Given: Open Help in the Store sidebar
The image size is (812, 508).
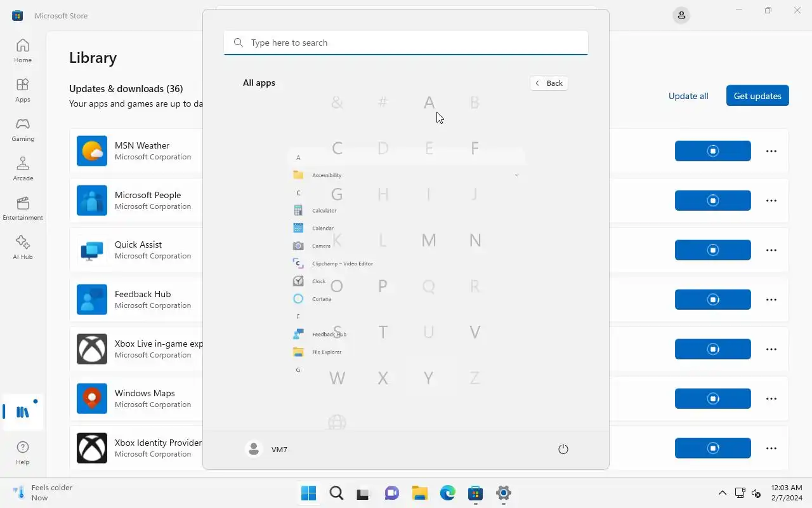Looking at the screenshot, I should [x=23, y=453].
